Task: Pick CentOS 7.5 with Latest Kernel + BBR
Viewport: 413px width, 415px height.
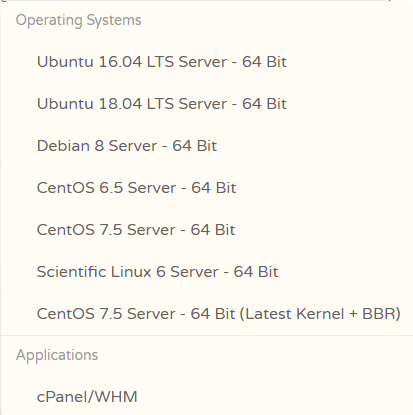Action: 207,314
